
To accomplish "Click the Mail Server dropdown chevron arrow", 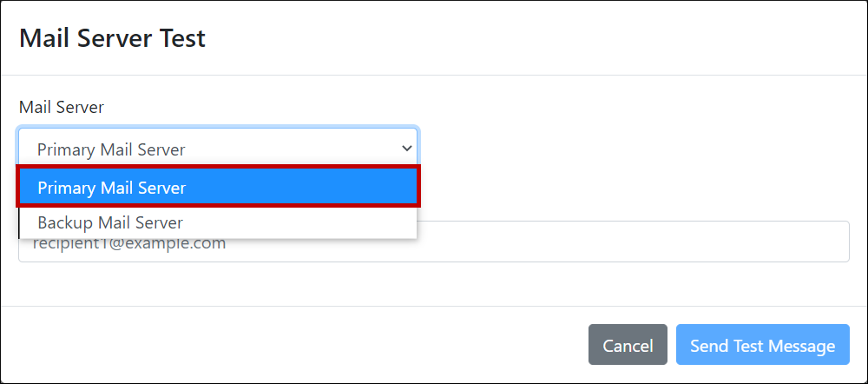I will pyautogui.click(x=406, y=148).
